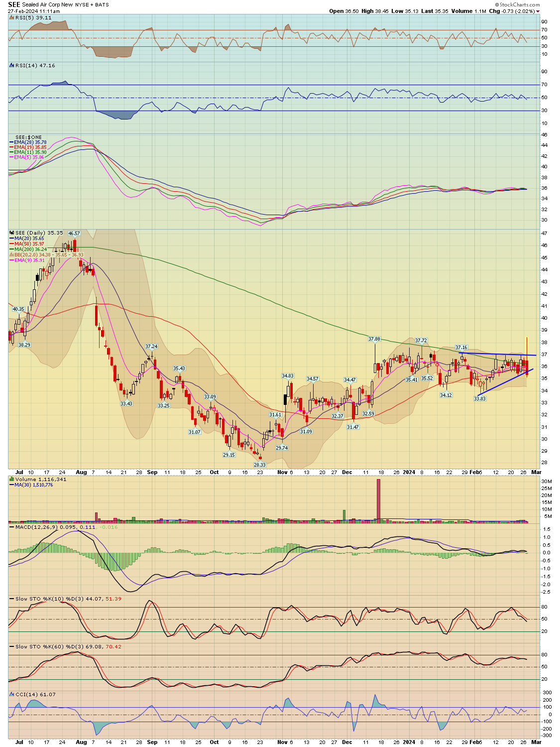Click the 27-Feb-2024 11:11am timestamp
The image size is (560, 747).
point(34,11)
